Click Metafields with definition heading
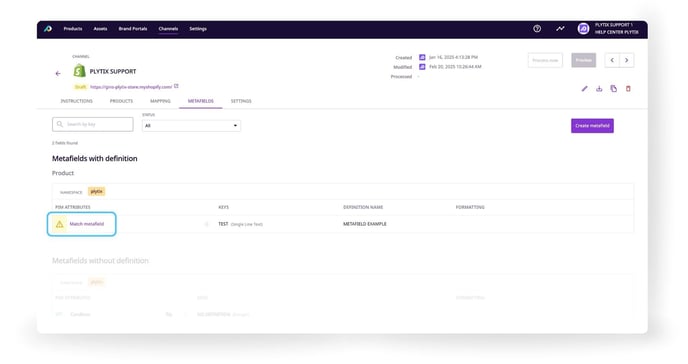Screen dimensions: 688x364 (x=95, y=159)
